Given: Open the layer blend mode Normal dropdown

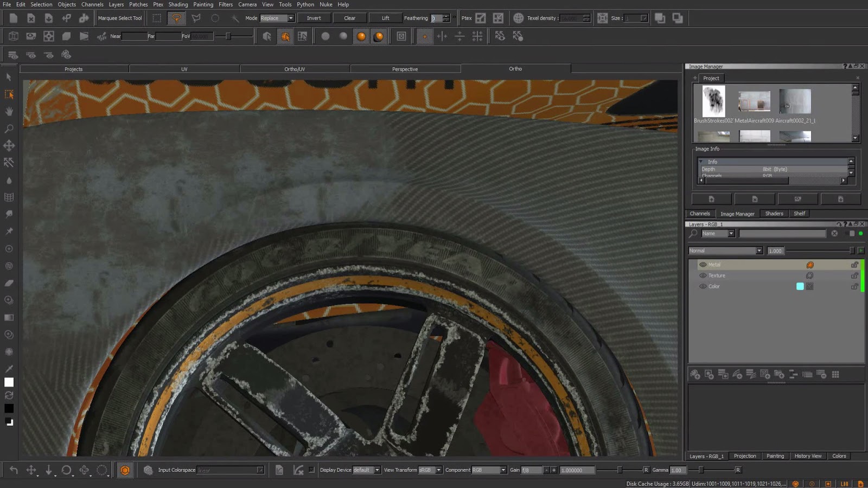Looking at the screenshot, I should point(725,251).
